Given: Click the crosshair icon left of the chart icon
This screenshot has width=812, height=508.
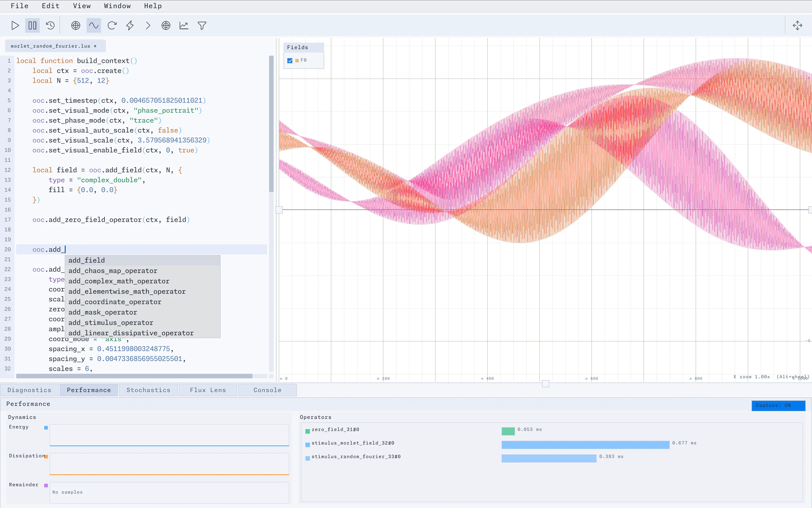Looking at the screenshot, I should click(x=166, y=25).
